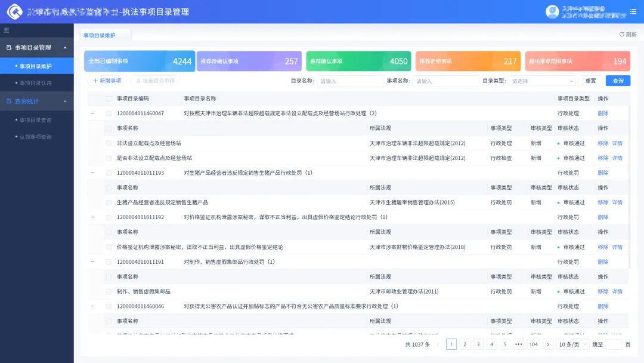The image size is (644, 363).
Task: Go to the next page arrow
Action: pos(548,344)
